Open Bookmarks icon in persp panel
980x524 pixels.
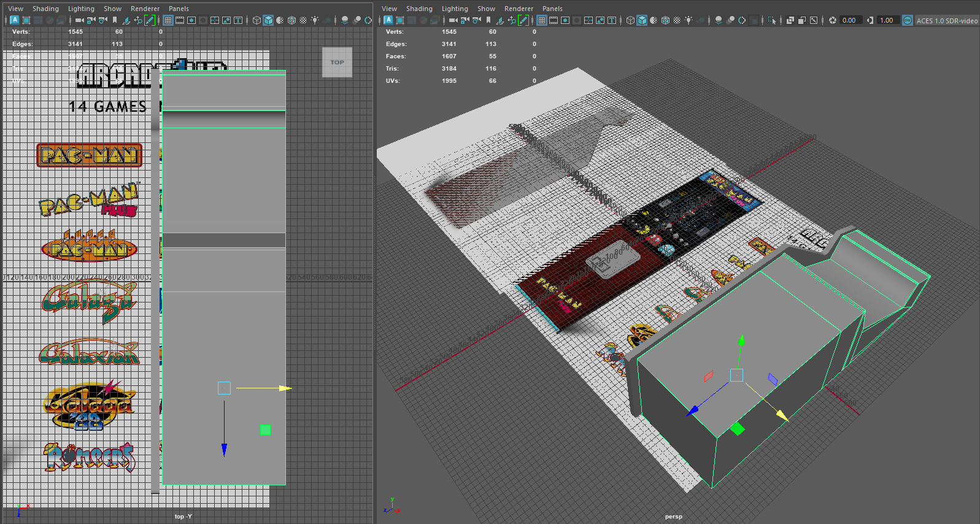[x=488, y=20]
